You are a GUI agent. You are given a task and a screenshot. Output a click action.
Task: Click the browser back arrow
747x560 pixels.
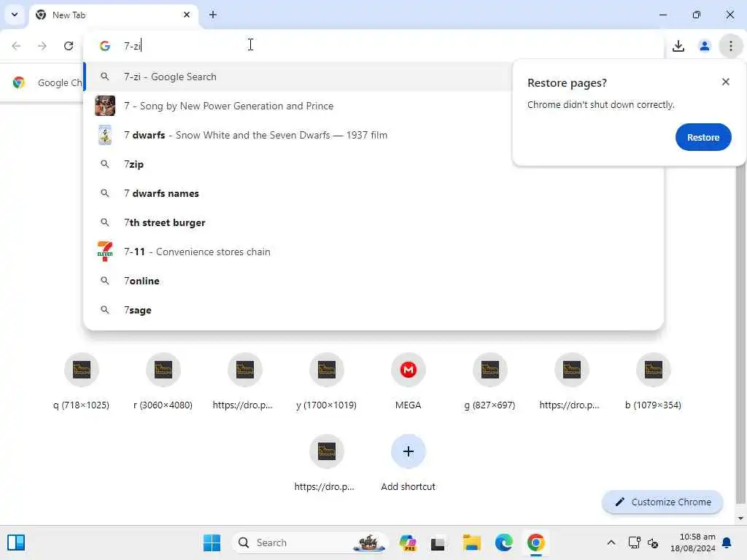point(16,46)
